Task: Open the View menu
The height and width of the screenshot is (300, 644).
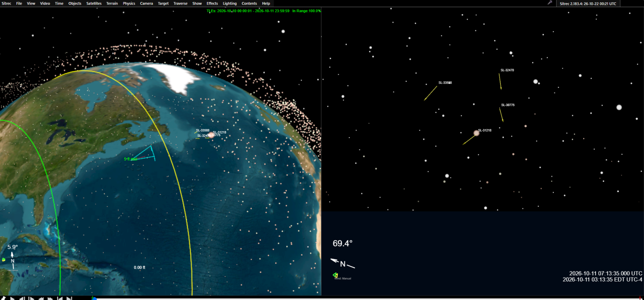Action: click(31, 3)
